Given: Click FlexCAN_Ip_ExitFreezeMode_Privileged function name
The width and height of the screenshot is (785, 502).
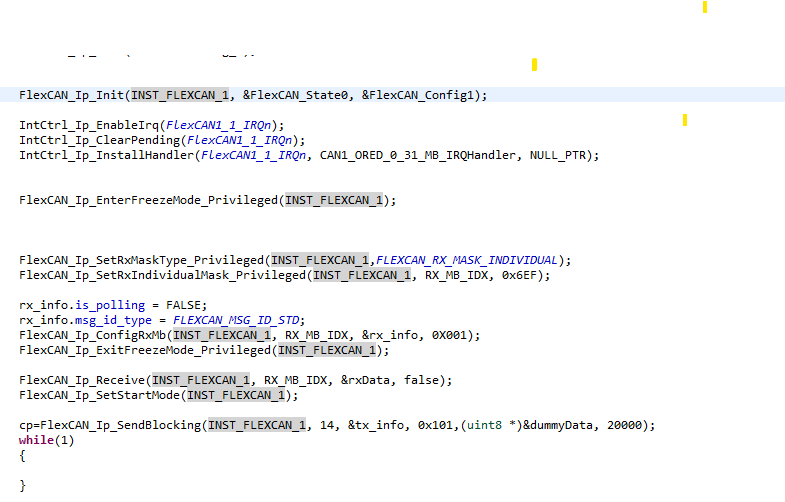Looking at the screenshot, I should tap(145, 350).
